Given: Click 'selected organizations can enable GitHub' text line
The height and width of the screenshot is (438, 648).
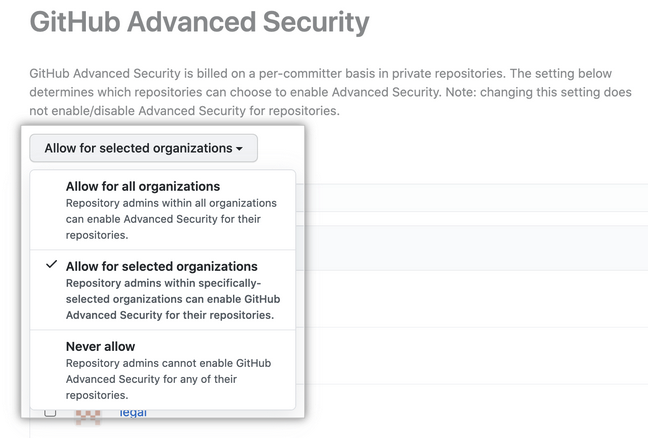Looking at the screenshot, I should (x=172, y=299).
